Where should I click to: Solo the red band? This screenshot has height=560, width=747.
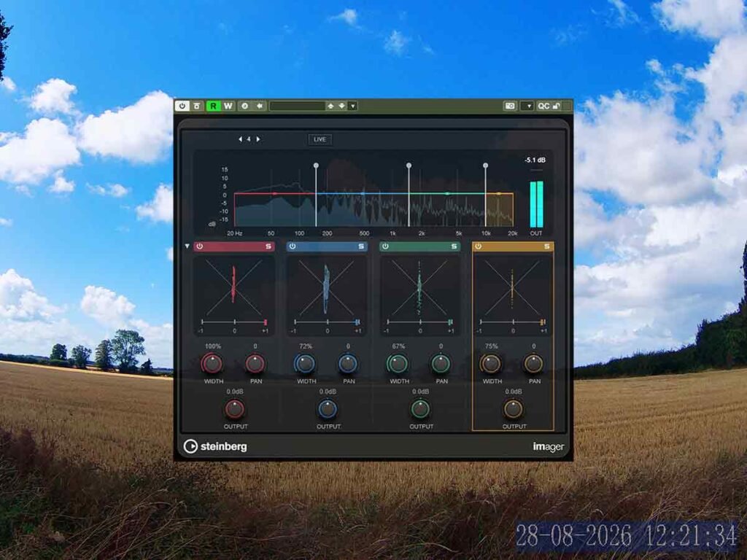268,246
